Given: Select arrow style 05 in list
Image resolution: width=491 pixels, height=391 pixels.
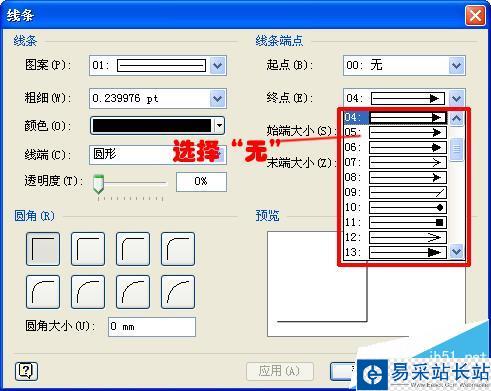Looking at the screenshot, I should tap(395, 132).
